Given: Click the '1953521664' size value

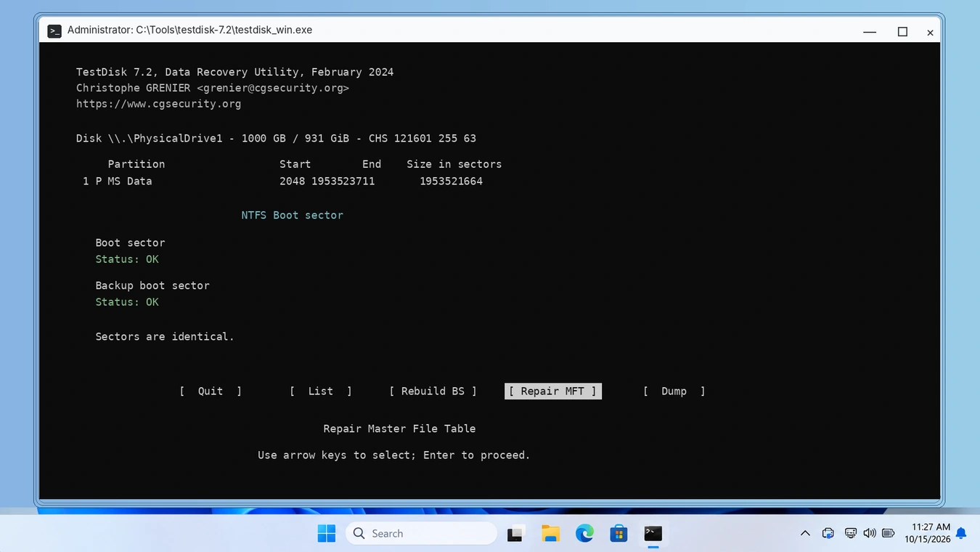Looking at the screenshot, I should click(x=452, y=182).
